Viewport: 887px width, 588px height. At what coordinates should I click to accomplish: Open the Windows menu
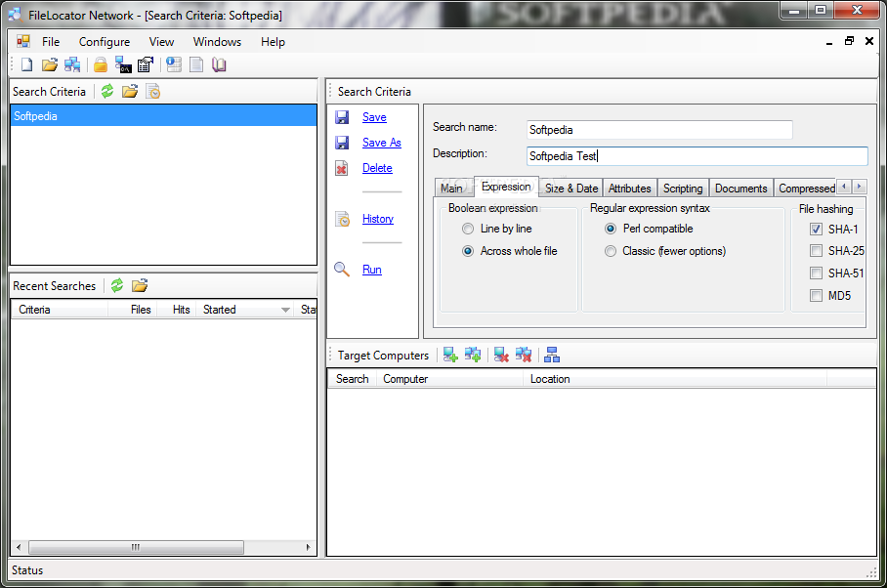pyautogui.click(x=217, y=42)
